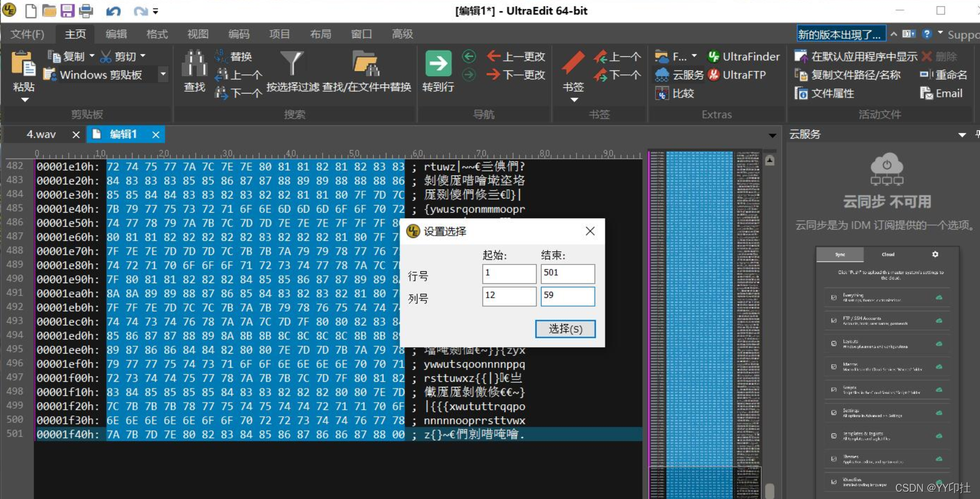Click the previous bookmark (上一个) button
The height and width of the screenshot is (499, 980).
[x=618, y=56]
